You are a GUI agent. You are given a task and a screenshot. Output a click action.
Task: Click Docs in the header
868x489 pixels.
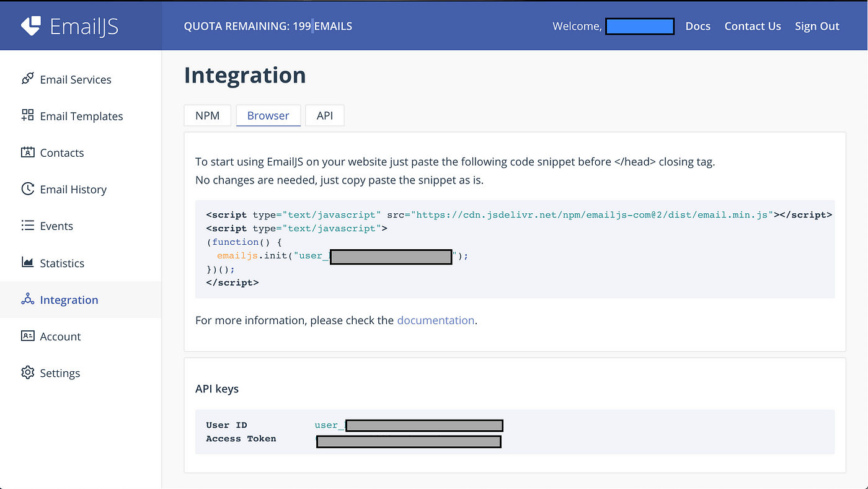(x=698, y=26)
